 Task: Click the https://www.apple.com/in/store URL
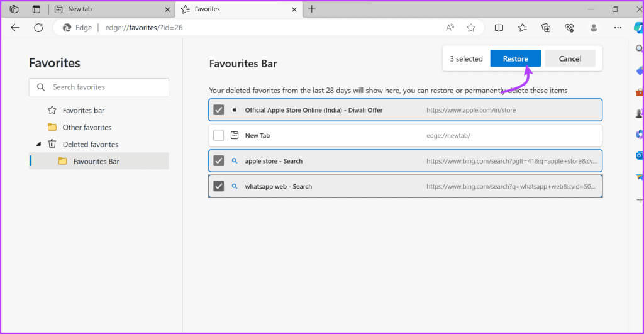click(471, 110)
